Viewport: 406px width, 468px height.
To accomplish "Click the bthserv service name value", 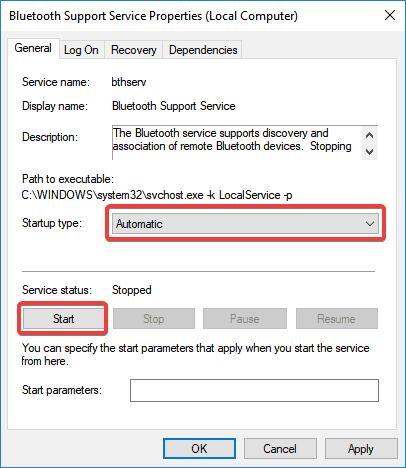I will click(x=129, y=82).
